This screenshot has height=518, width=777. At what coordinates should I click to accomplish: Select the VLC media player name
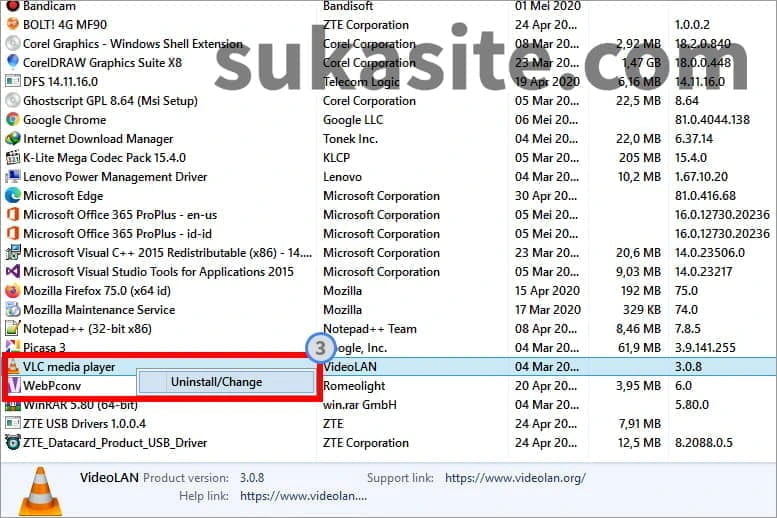coord(69,367)
